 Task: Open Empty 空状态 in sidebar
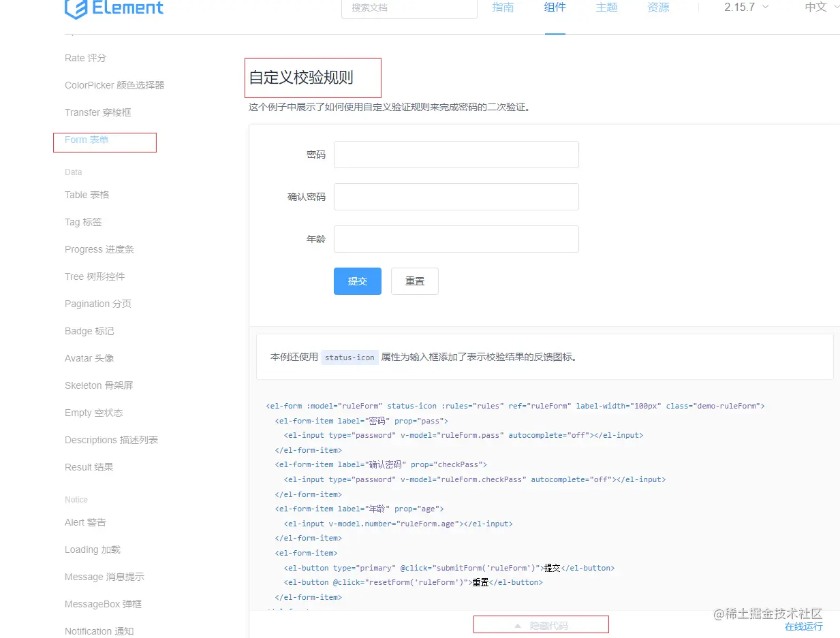[x=94, y=413]
